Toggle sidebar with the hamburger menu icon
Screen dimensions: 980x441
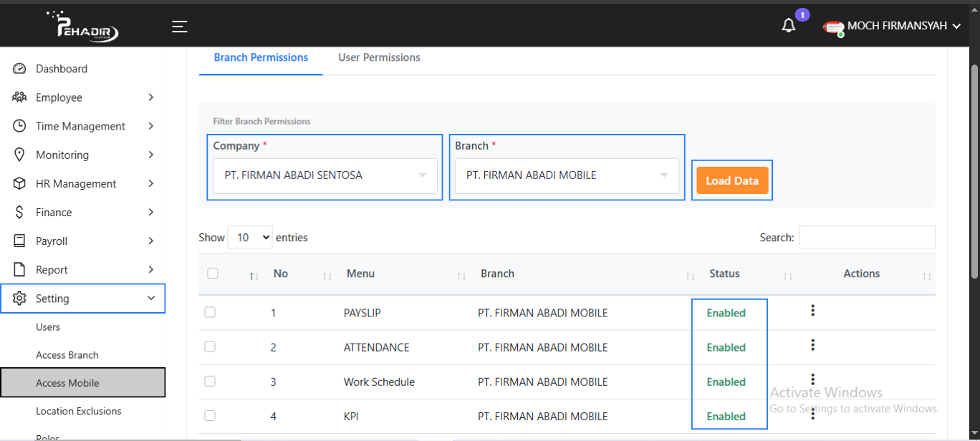[x=179, y=26]
